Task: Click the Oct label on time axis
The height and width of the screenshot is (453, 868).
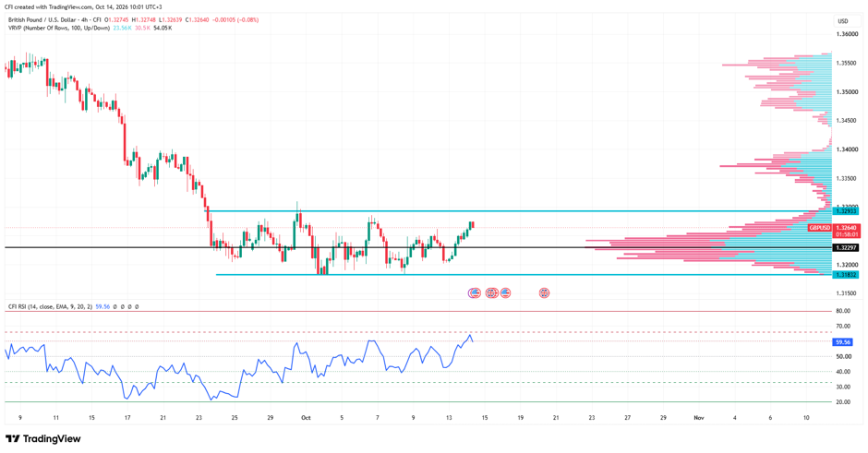Action: point(306,418)
